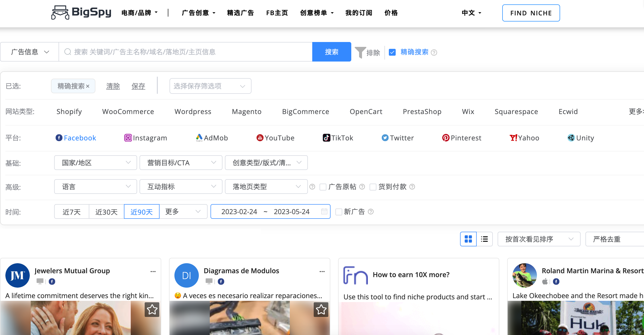Navigate to the 价格 menu item
The width and height of the screenshot is (644, 335).
tap(391, 13)
